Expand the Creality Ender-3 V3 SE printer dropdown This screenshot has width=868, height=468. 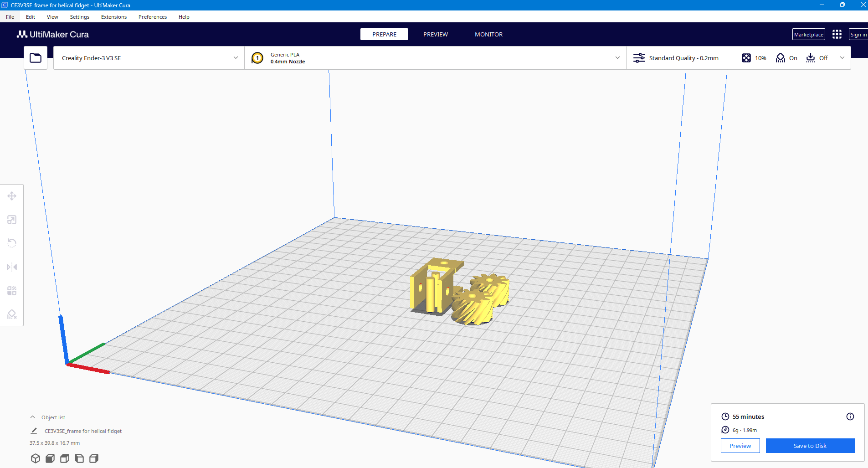(x=149, y=58)
